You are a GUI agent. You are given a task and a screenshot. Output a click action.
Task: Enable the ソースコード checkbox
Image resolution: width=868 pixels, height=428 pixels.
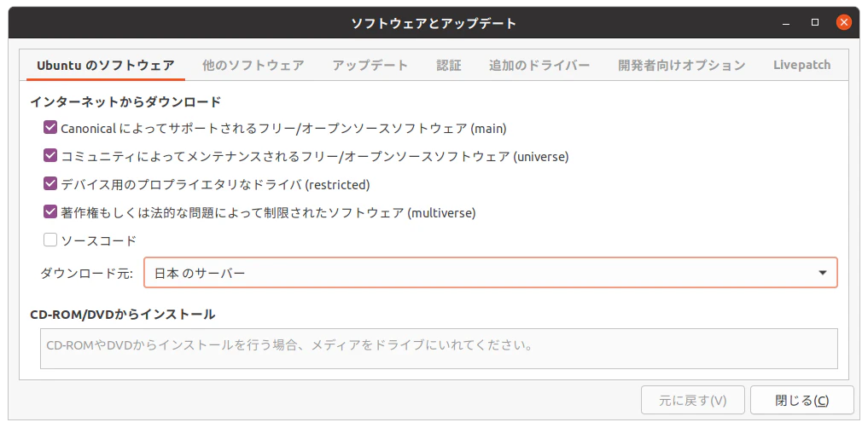50,240
